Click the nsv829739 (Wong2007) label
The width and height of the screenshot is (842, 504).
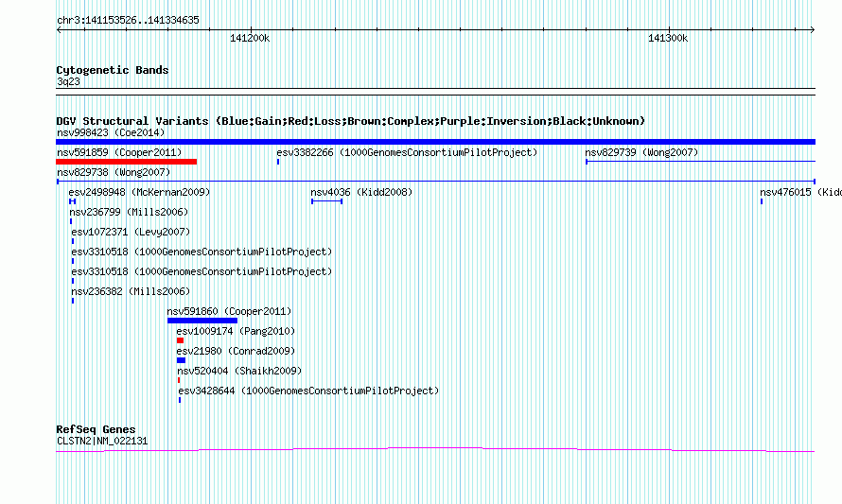pyautogui.click(x=641, y=152)
